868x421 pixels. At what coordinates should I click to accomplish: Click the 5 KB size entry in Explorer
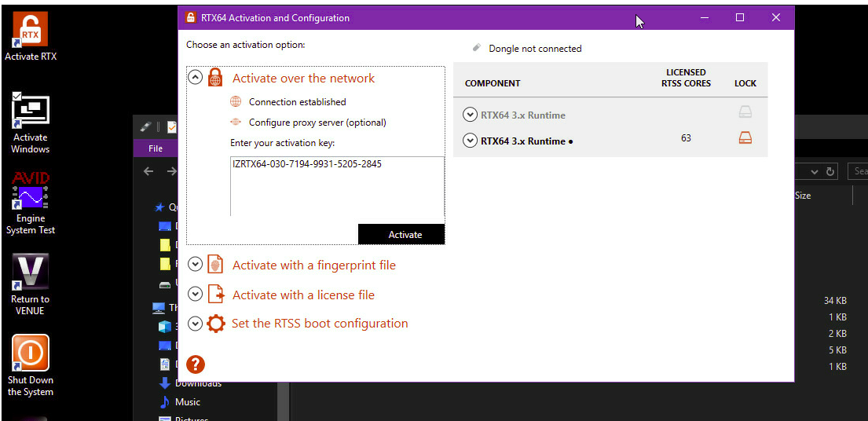[x=837, y=350]
